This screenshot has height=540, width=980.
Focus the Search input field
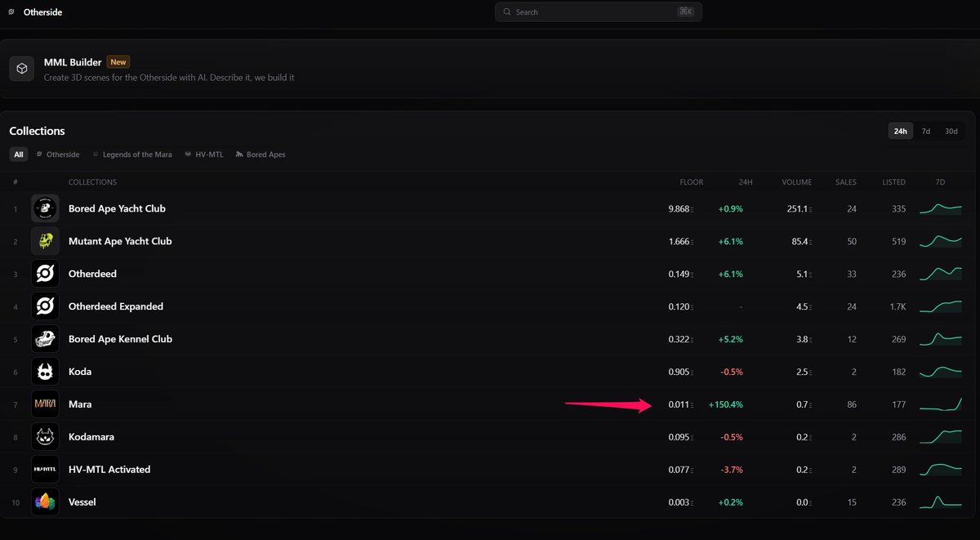pos(599,12)
